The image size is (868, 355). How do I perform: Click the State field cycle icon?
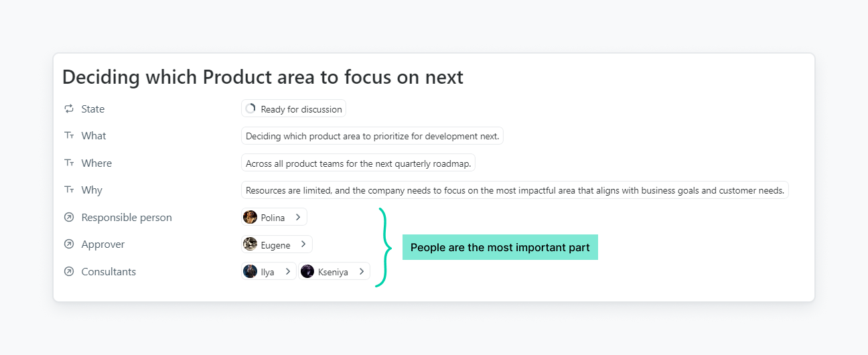68,109
